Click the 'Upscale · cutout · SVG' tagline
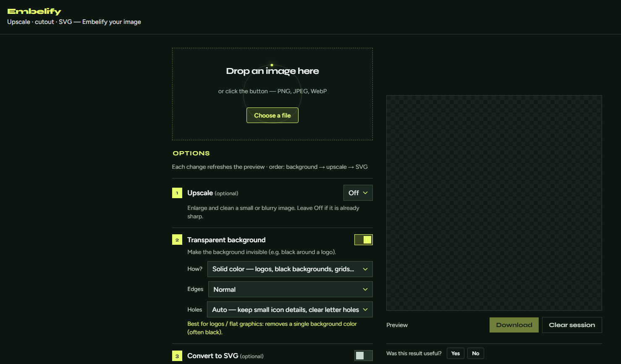 coord(74,22)
